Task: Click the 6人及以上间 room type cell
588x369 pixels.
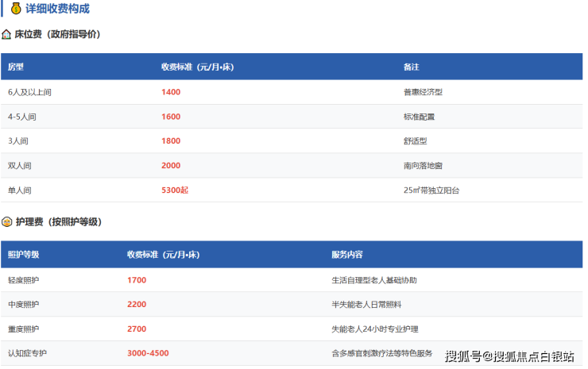Action: pyautogui.click(x=29, y=92)
